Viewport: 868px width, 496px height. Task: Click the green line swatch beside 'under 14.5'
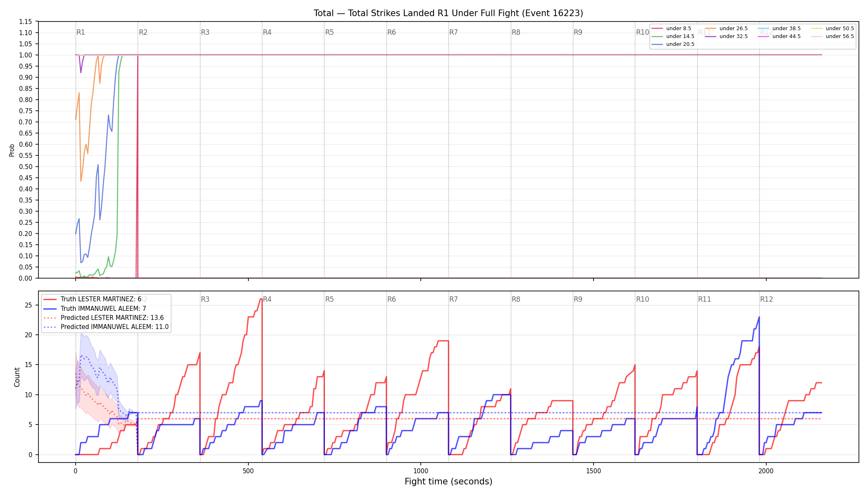(x=657, y=36)
